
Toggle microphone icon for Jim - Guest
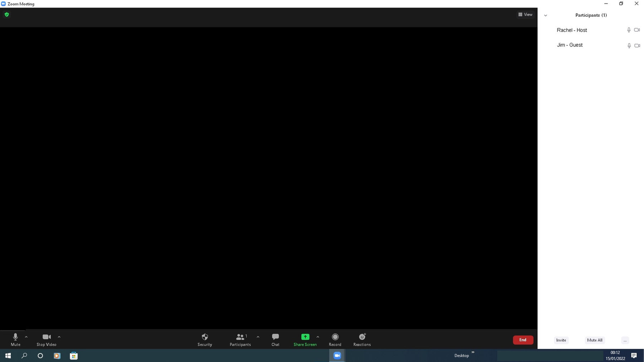point(629,46)
